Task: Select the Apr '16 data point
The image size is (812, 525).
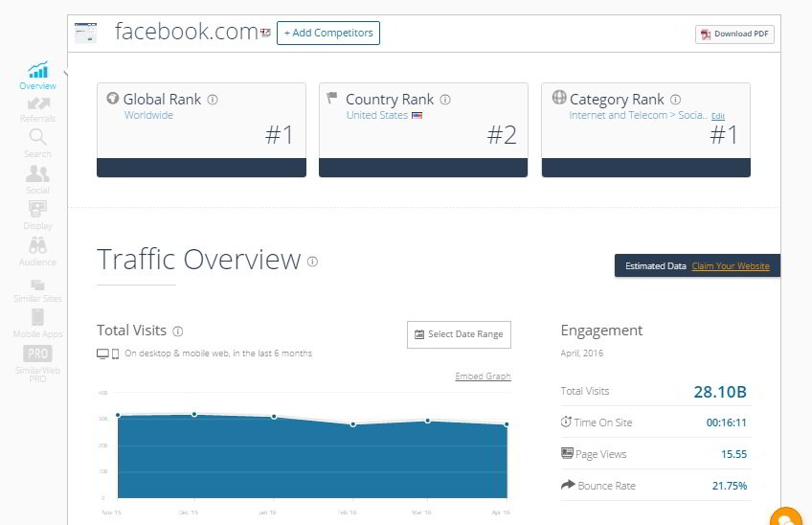Action: [x=507, y=424]
